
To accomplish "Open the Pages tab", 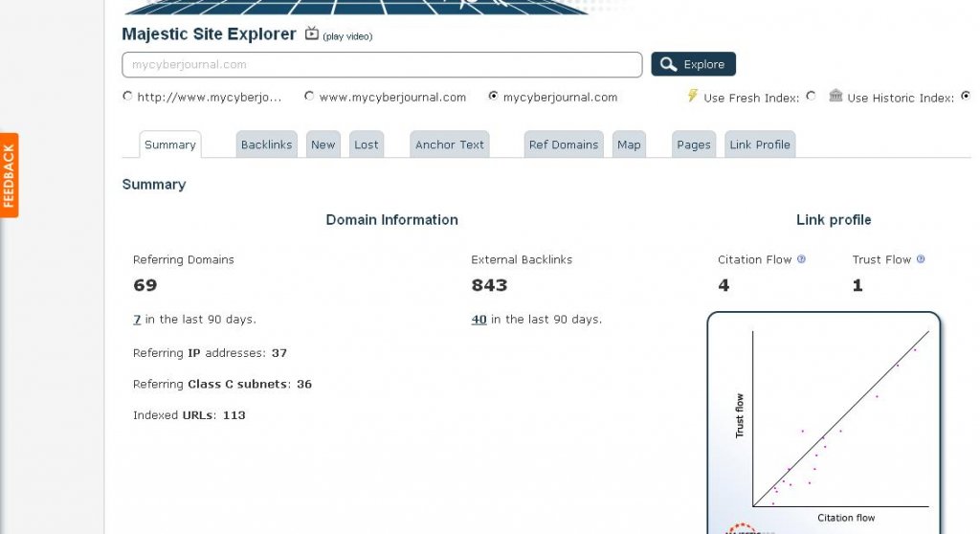I will coord(694,145).
